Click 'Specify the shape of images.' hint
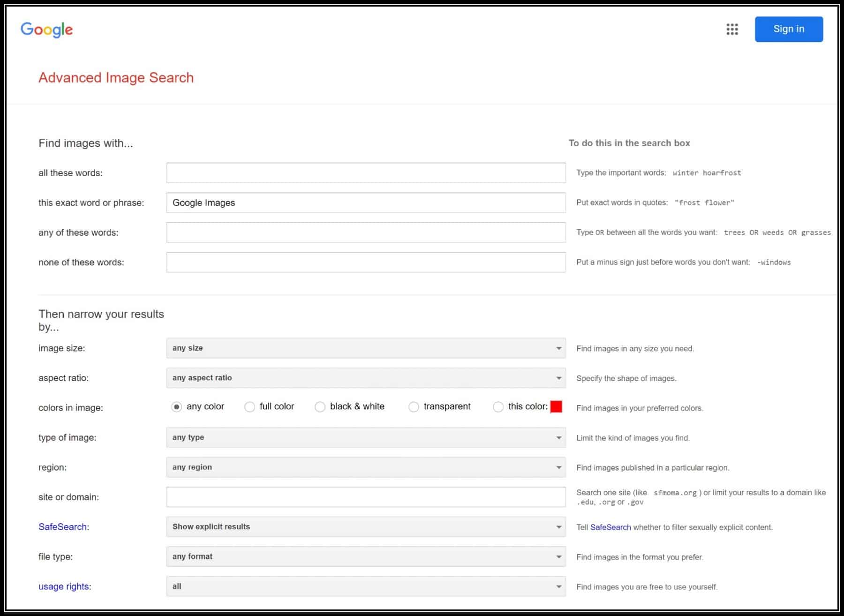 pyautogui.click(x=626, y=378)
